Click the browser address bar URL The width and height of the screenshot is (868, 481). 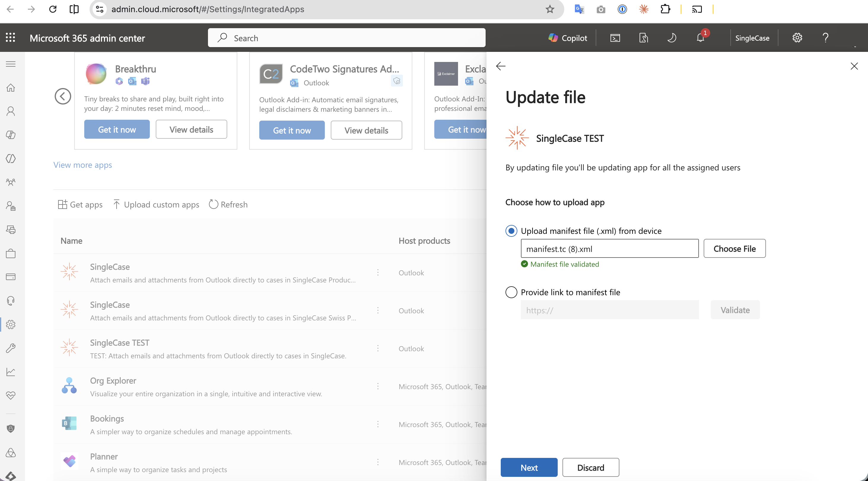[208, 9]
